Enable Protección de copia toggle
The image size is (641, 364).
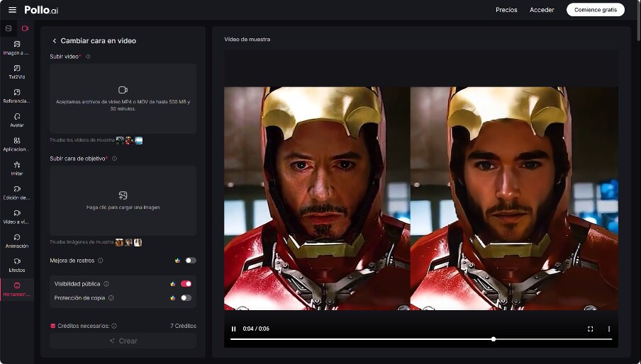pos(186,298)
